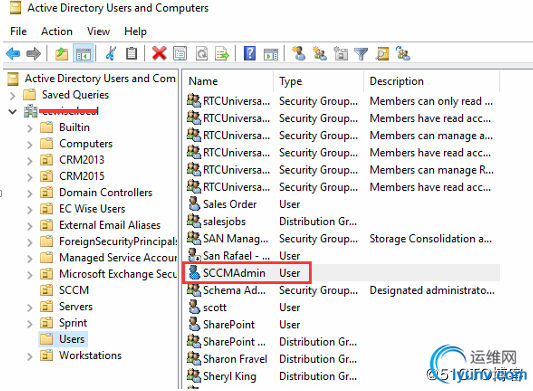Expand the Domain Controllers node
This screenshot has height=391, width=533.
pyautogui.click(x=30, y=193)
